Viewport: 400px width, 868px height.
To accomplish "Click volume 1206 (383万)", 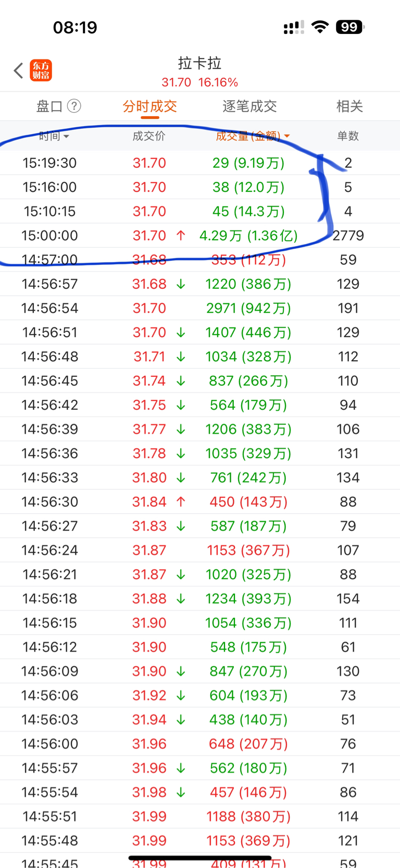I will pos(248,429).
